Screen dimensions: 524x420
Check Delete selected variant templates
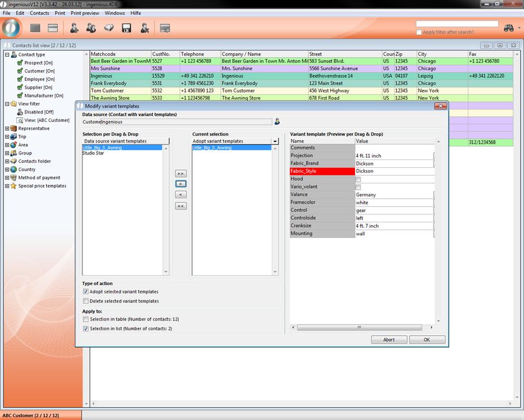tap(86, 301)
